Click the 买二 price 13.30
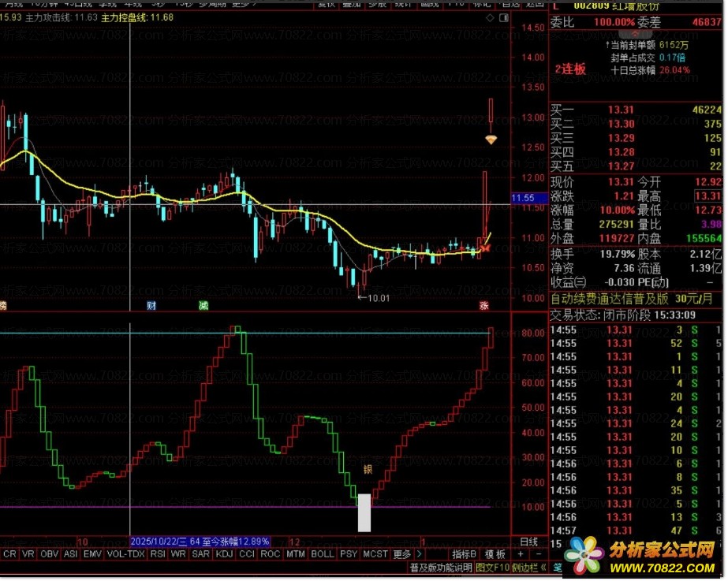This screenshot has width=728, height=581. [x=621, y=124]
